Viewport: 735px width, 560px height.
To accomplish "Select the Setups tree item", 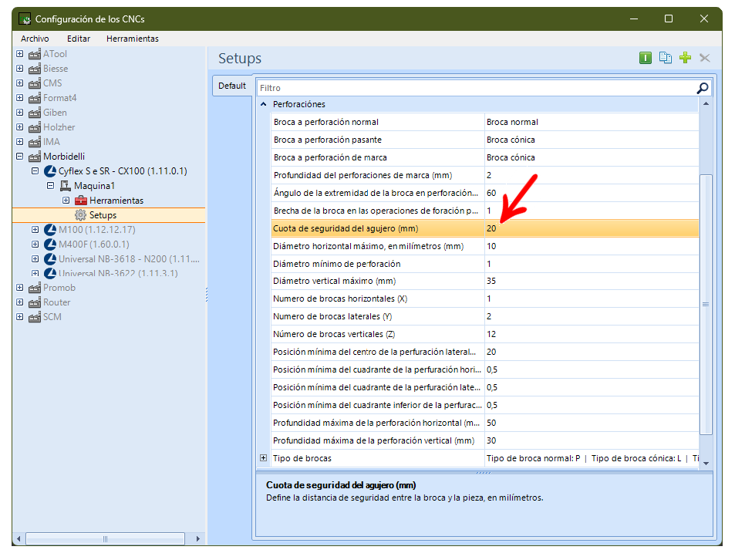I will pos(103,215).
